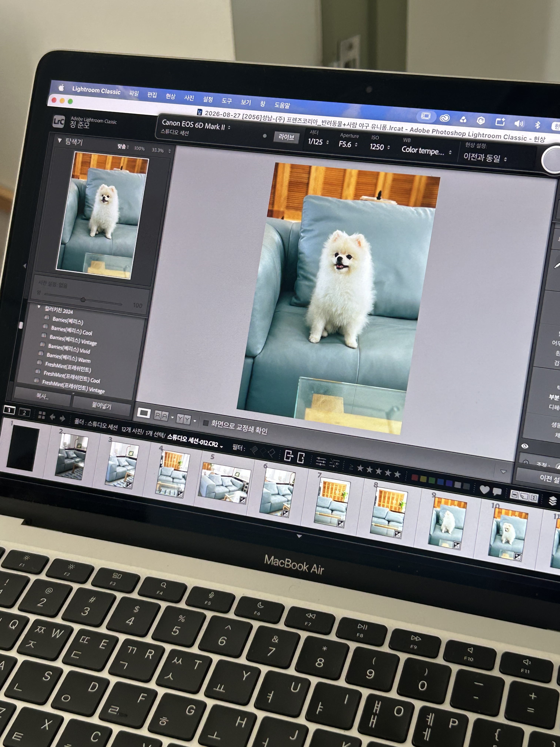Click the comment bubble filter icon
This screenshot has width=560, height=747.
497,491
